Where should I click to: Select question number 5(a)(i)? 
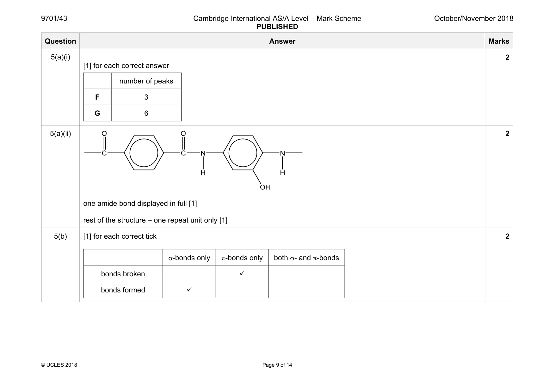pos(60,57)
